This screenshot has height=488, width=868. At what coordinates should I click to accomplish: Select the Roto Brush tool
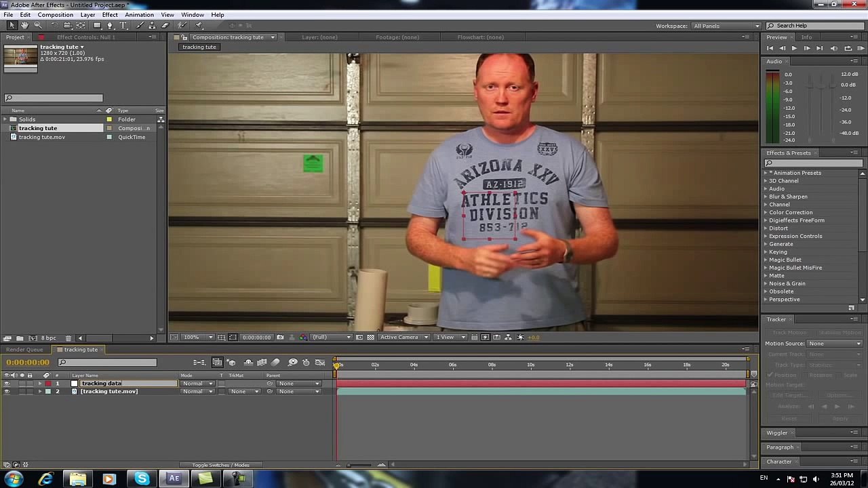(x=182, y=25)
